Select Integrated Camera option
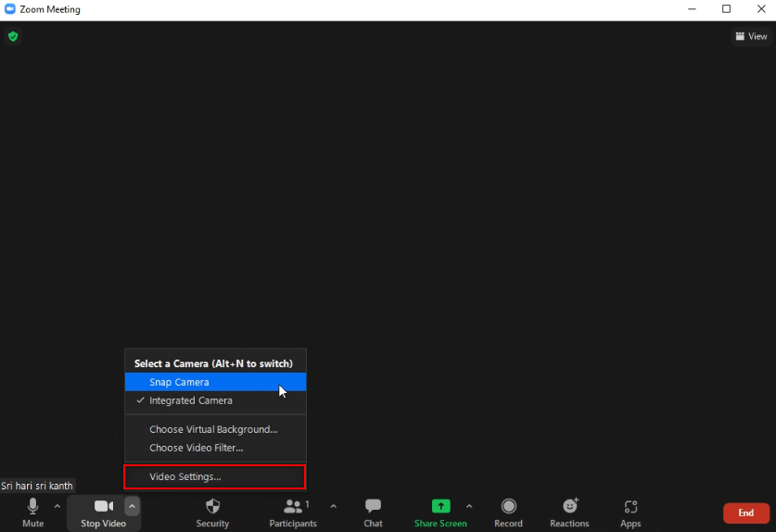776x532 pixels. point(215,400)
